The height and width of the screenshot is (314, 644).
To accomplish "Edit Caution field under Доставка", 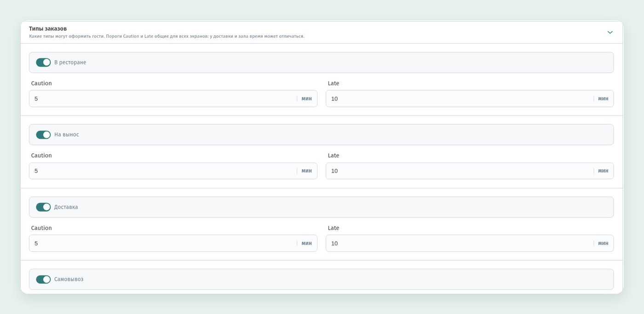I will pyautogui.click(x=173, y=243).
